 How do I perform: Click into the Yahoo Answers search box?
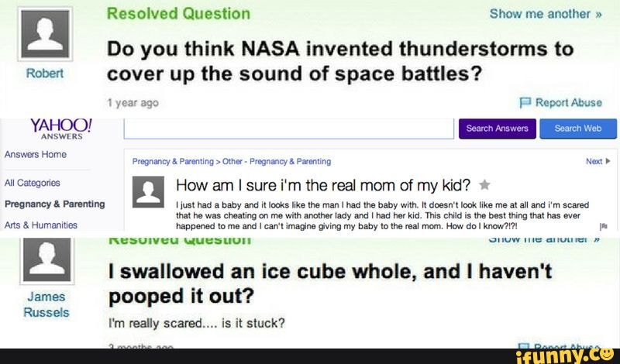click(x=288, y=129)
